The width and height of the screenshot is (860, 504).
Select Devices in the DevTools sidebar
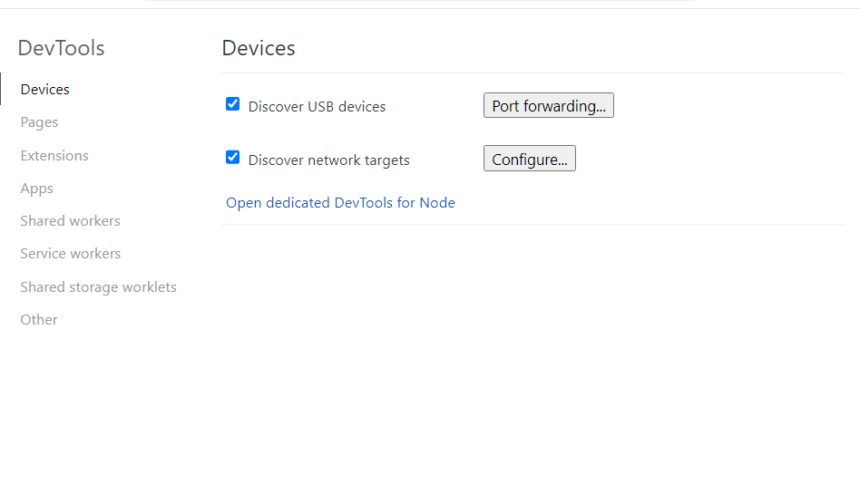tap(45, 90)
